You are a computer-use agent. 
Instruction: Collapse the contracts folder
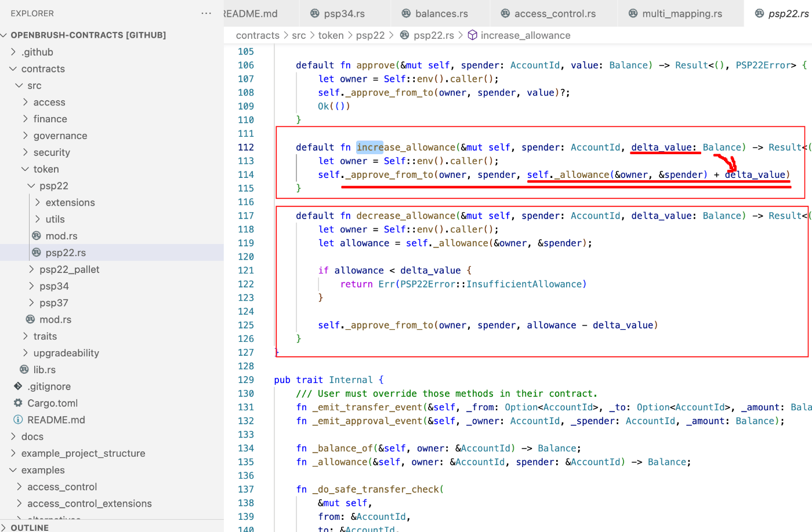click(13, 69)
